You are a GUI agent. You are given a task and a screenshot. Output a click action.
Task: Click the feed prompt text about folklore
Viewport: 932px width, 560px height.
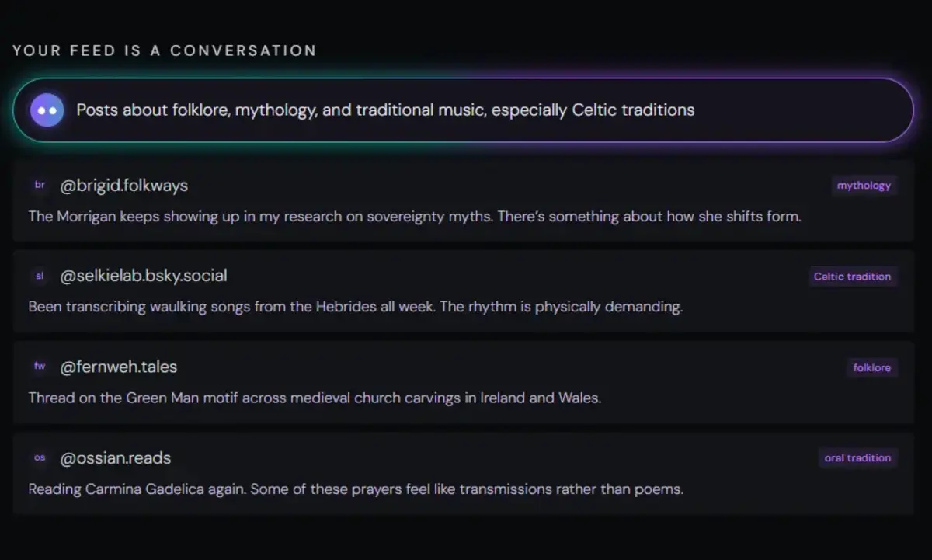385,110
